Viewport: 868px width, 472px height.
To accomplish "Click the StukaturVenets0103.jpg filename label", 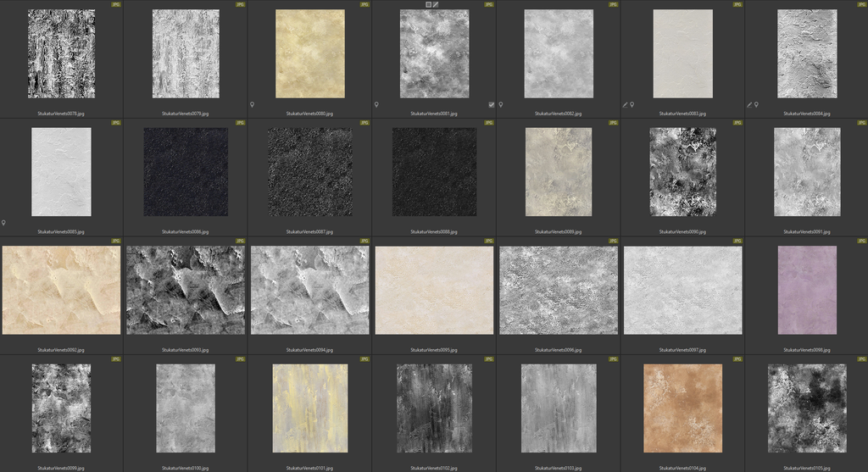I will pyautogui.click(x=558, y=468).
